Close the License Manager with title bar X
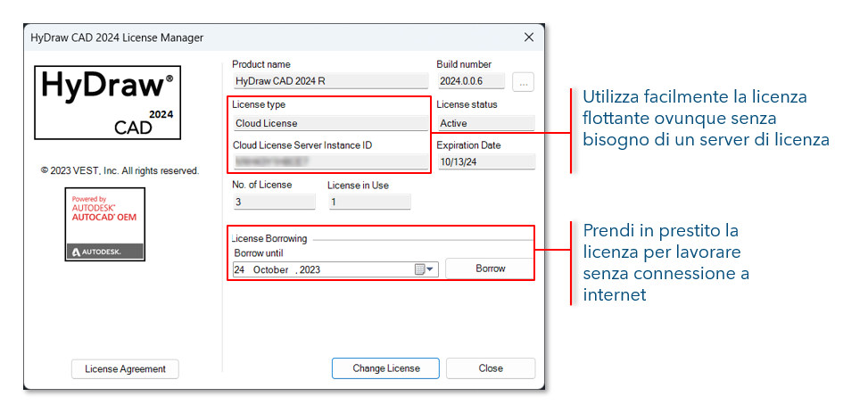The image size is (868, 413). click(x=529, y=37)
